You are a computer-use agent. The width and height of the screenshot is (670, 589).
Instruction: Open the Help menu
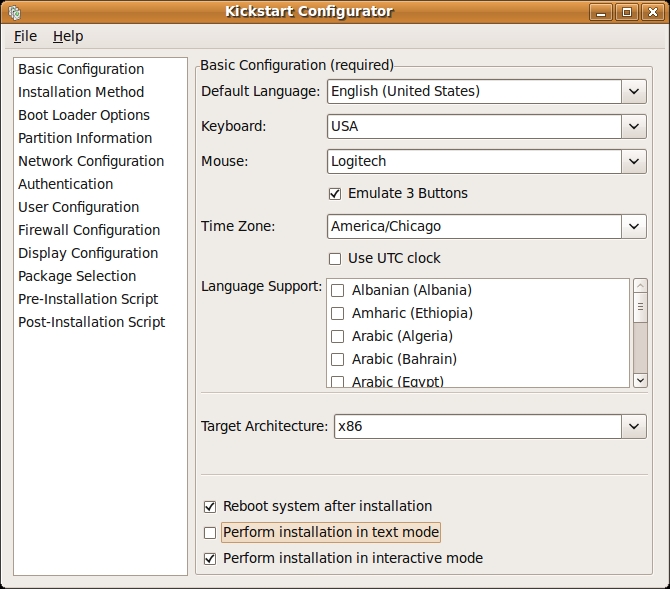(68, 36)
